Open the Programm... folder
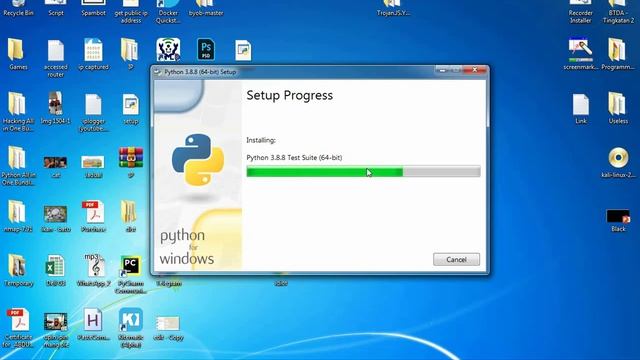 [x=618, y=54]
